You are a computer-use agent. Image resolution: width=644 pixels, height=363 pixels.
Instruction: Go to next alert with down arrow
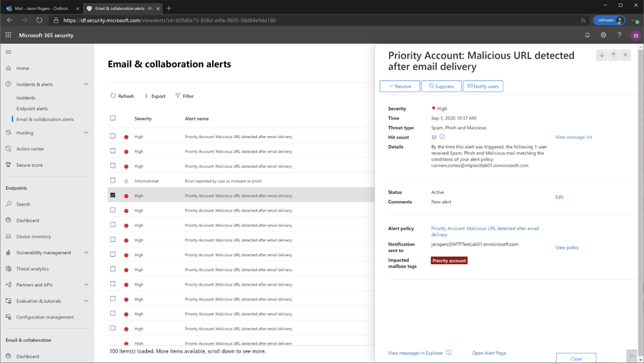602,55
